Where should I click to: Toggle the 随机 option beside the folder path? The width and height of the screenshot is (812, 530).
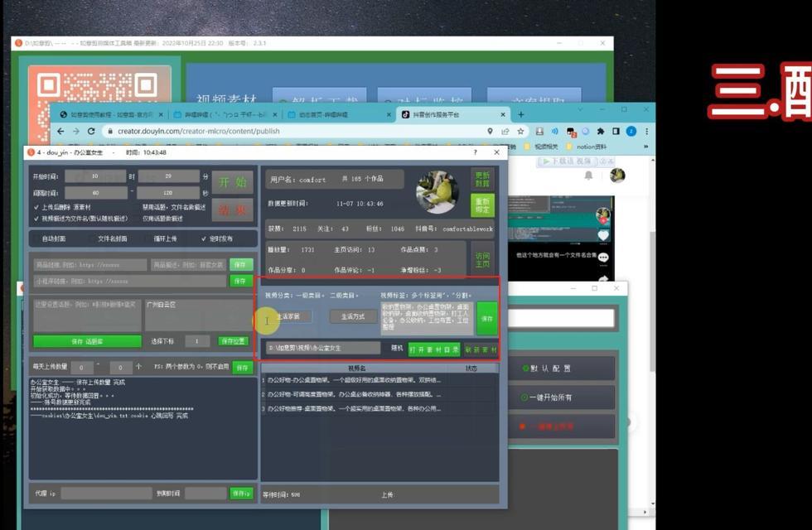pyautogui.click(x=397, y=349)
